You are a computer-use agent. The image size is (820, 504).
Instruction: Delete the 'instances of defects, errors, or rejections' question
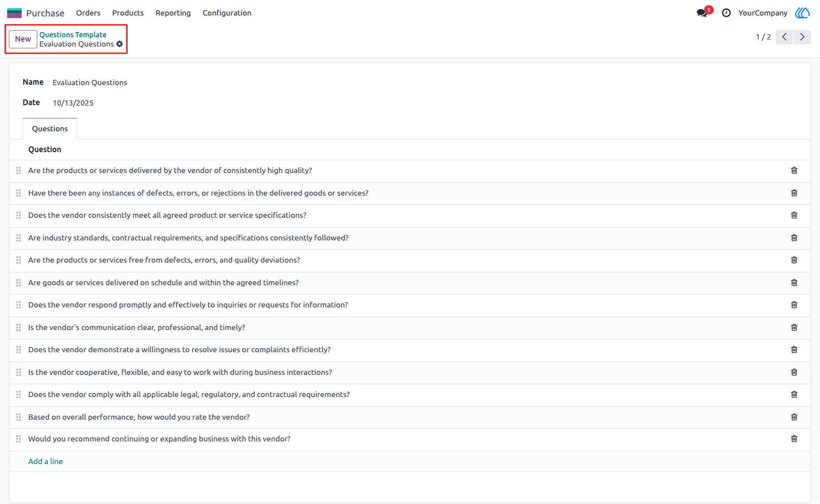pyautogui.click(x=794, y=193)
